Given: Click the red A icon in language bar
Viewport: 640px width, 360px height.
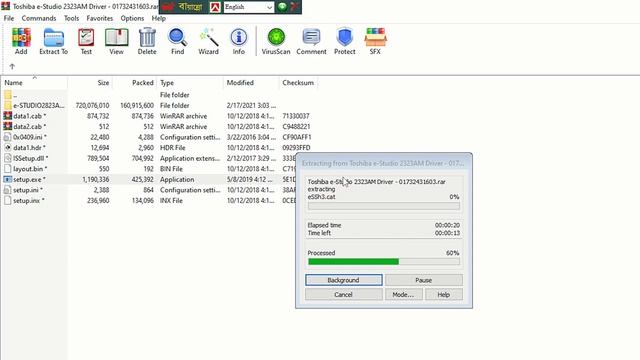Looking at the screenshot, I should (x=215, y=7).
